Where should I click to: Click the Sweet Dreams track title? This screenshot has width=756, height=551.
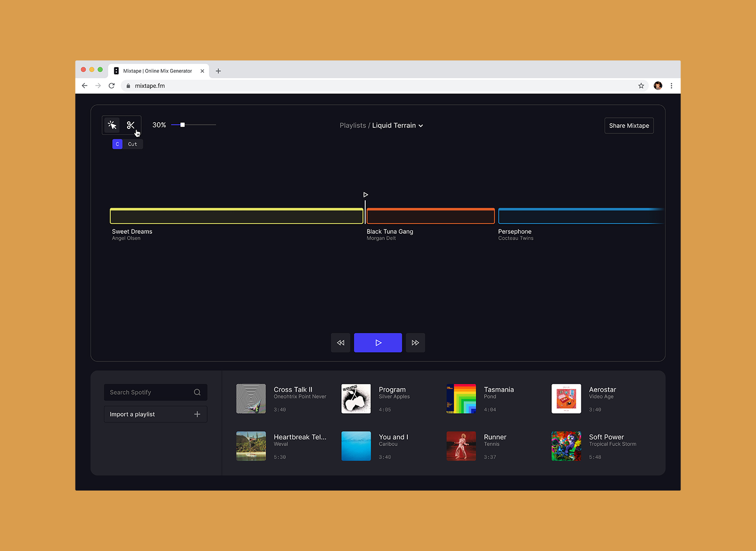(x=132, y=231)
